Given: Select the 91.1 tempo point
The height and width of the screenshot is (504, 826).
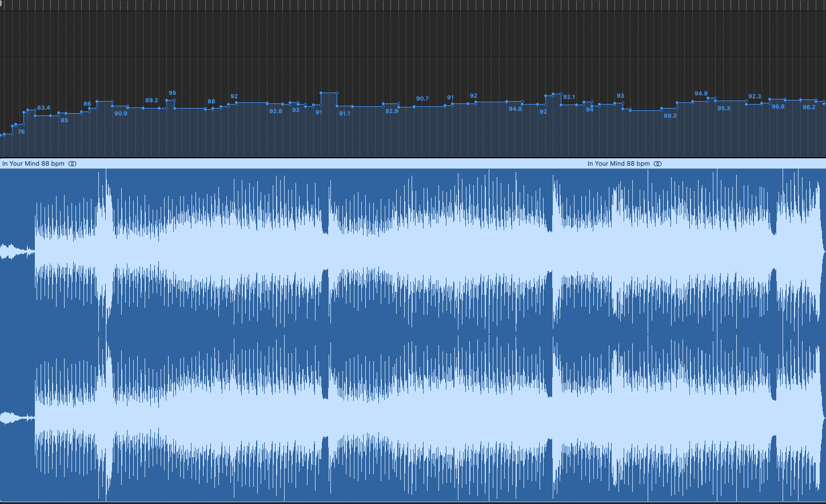Looking at the screenshot, I should 344,114.
